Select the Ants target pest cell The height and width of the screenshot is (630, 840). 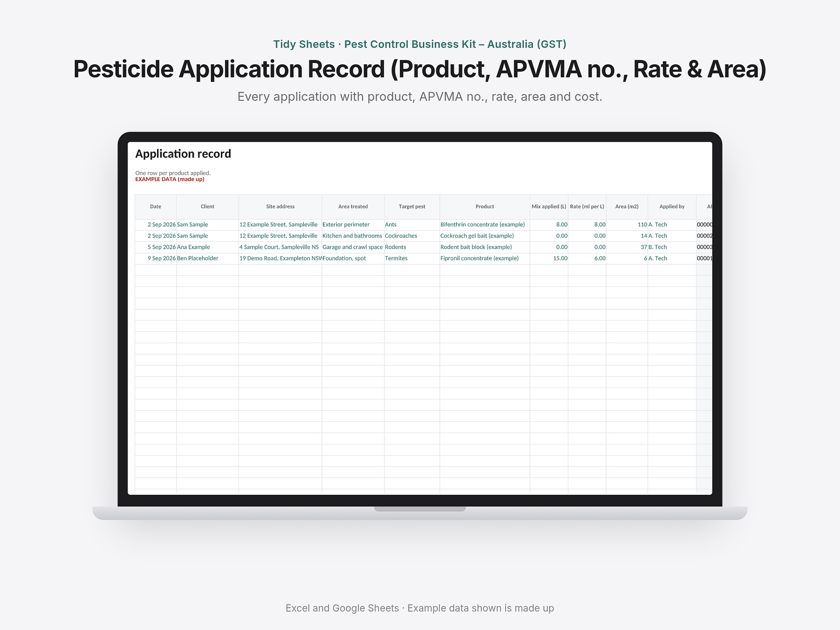pyautogui.click(x=412, y=224)
